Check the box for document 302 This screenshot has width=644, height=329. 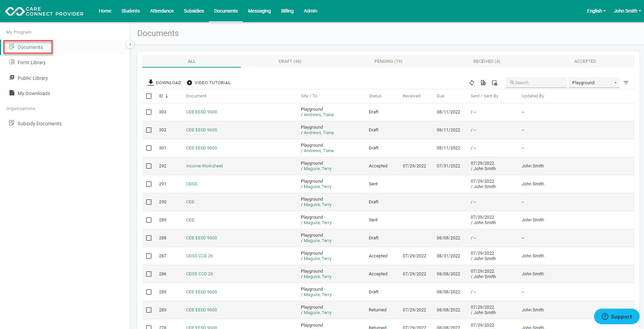[x=149, y=130]
